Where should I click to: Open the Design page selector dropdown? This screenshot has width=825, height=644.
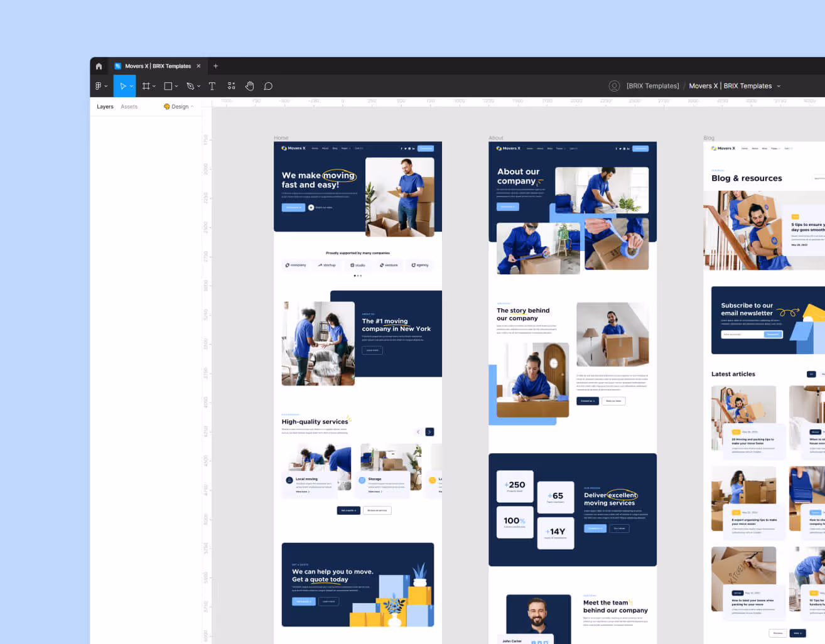pyautogui.click(x=179, y=107)
